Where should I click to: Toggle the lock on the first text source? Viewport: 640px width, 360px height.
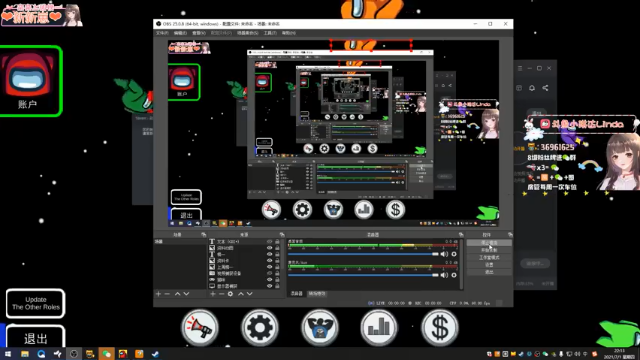click(277, 242)
